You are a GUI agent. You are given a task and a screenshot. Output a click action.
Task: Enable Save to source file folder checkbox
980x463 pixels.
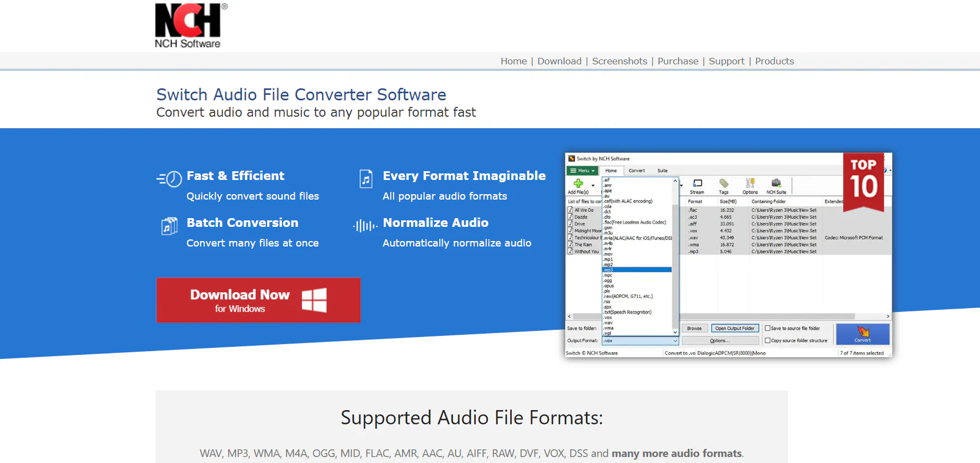tap(767, 328)
